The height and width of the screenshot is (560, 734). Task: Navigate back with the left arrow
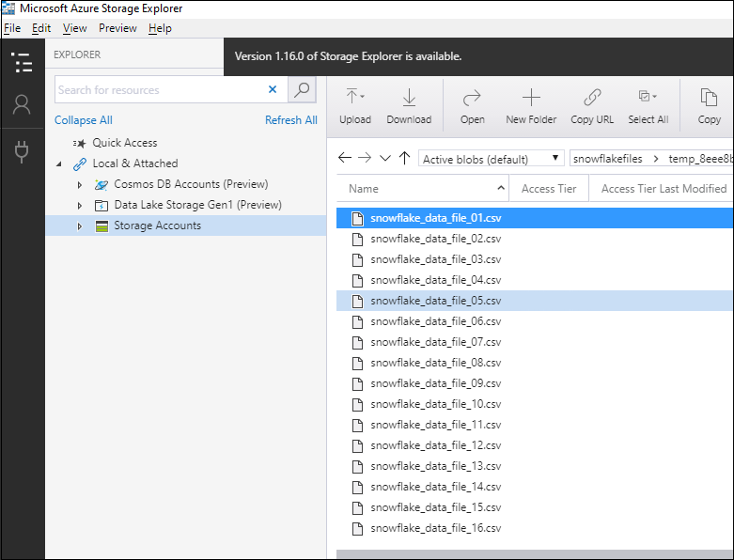345,158
